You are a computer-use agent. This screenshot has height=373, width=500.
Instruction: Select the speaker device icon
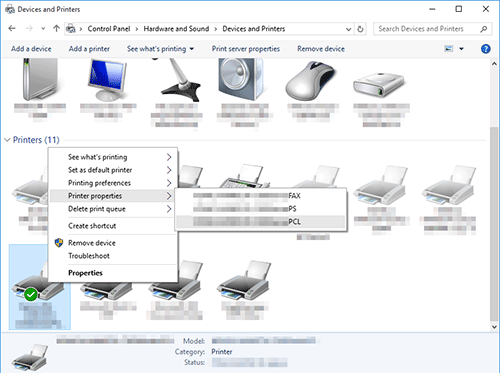(240, 80)
